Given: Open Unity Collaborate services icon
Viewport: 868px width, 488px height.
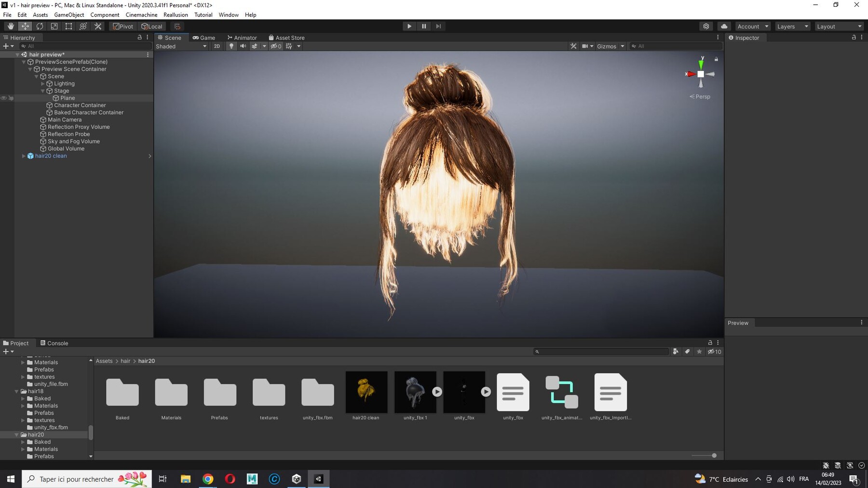Looking at the screenshot, I should 706,26.
